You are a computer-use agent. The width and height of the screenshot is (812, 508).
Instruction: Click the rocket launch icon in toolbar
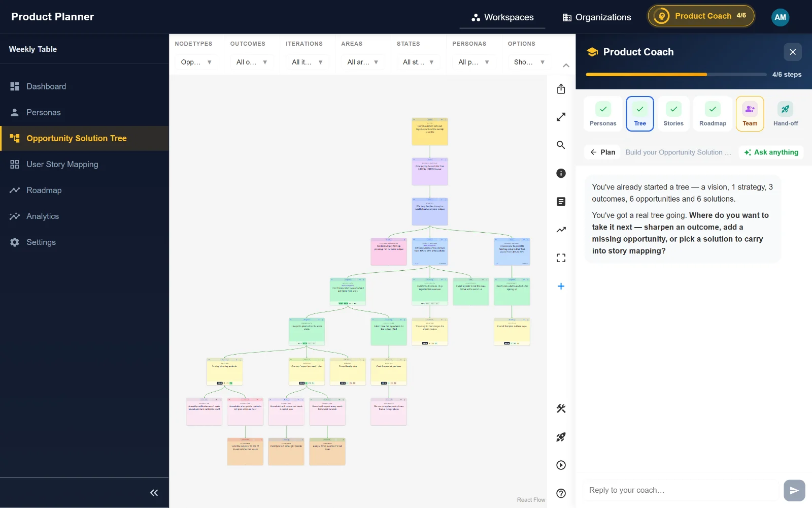561,437
